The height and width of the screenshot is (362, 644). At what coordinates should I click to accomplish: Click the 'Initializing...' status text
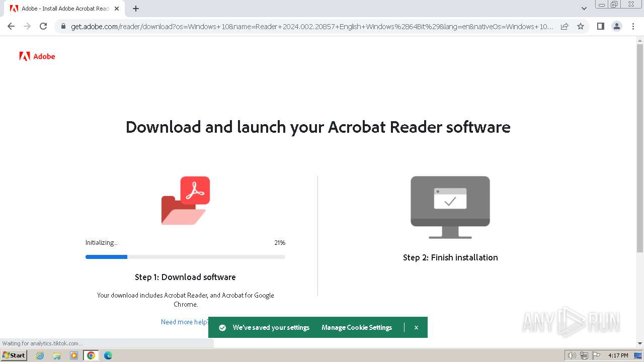point(101,242)
